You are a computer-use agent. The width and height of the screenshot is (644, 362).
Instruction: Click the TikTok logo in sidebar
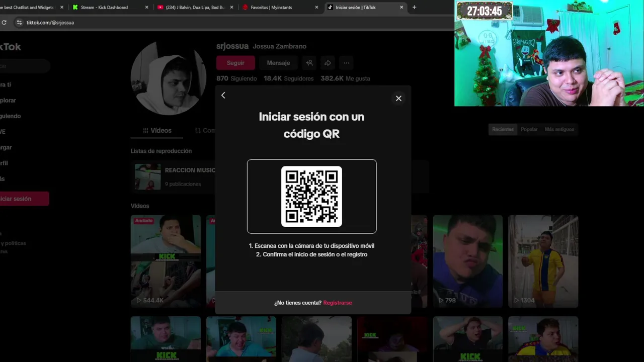tap(11, 47)
